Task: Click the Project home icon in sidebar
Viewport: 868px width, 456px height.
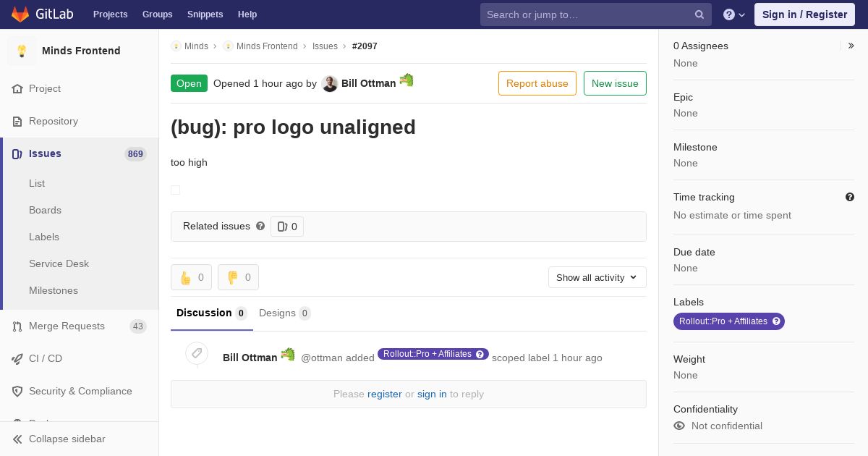Action: click(x=17, y=88)
